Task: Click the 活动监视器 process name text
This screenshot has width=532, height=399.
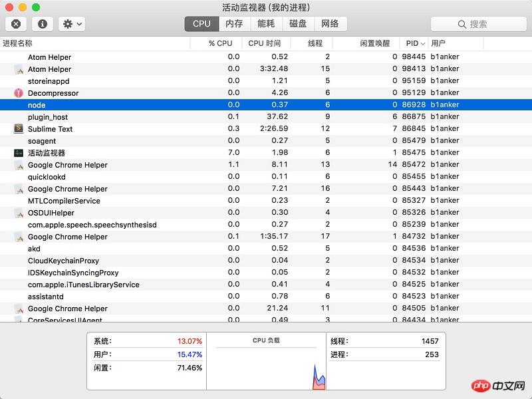Action: [47, 153]
